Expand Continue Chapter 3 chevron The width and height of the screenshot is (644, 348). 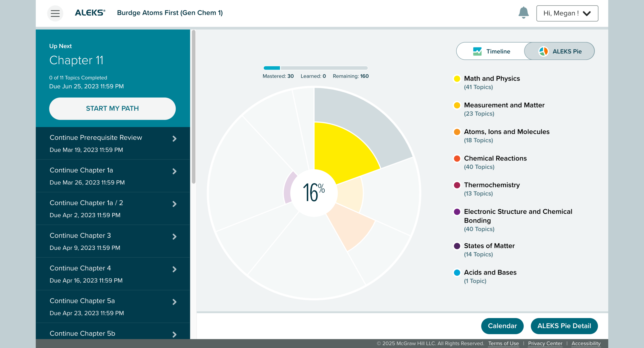click(x=174, y=237)
